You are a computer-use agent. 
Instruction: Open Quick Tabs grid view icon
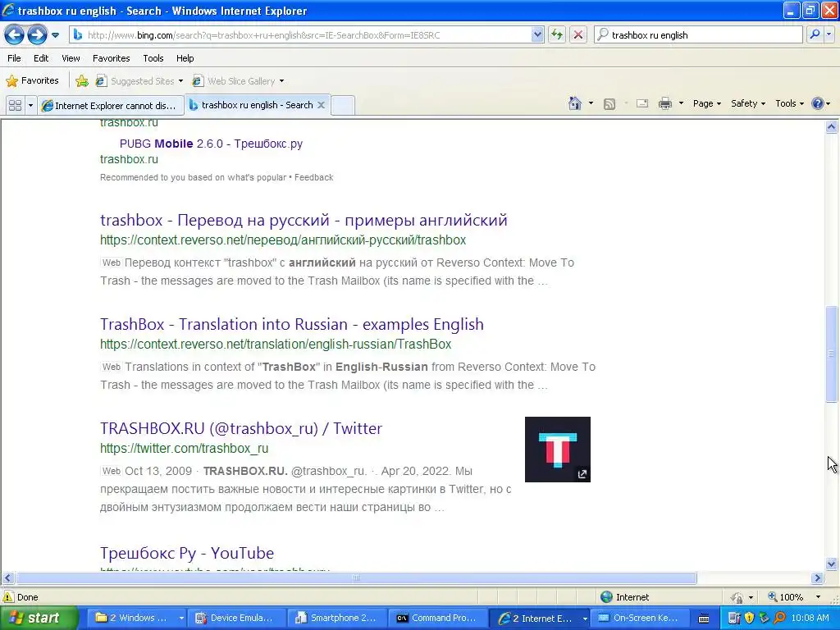(15, 106)
